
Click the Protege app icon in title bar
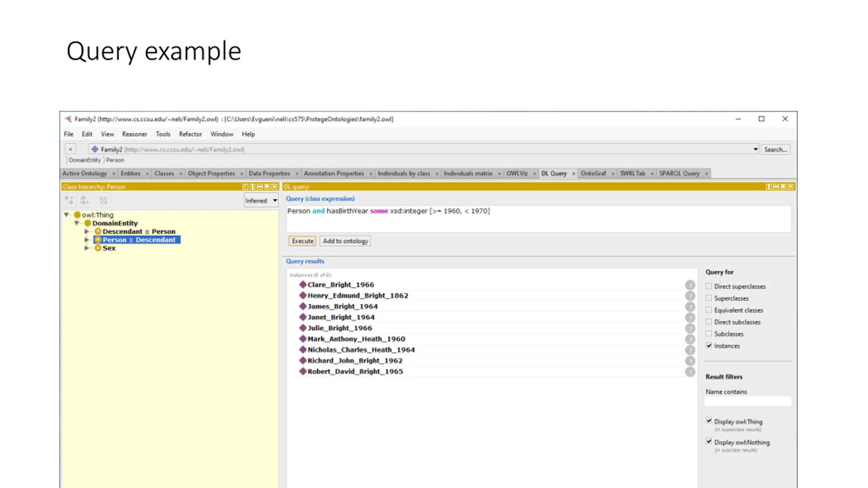[x=68, y=119]
